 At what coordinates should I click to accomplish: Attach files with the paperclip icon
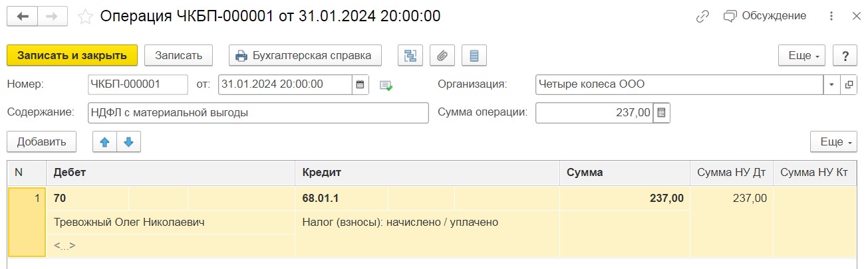click(442, 56)
